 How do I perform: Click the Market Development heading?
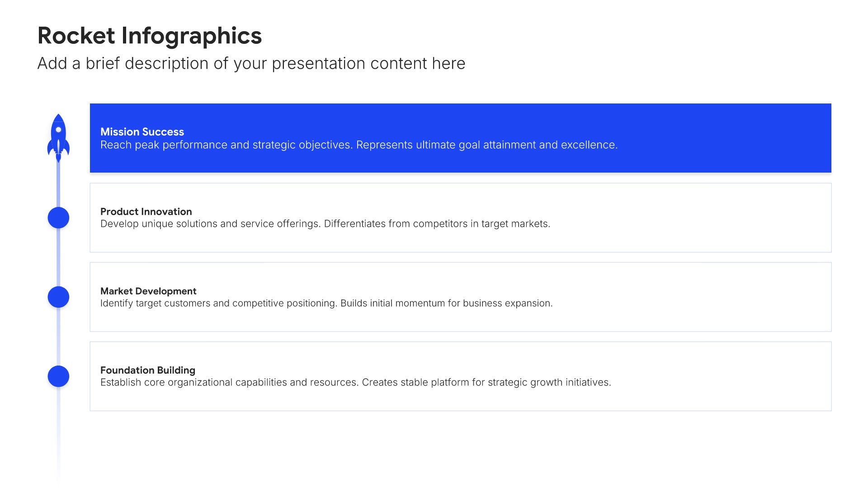[x=148, y=291]
